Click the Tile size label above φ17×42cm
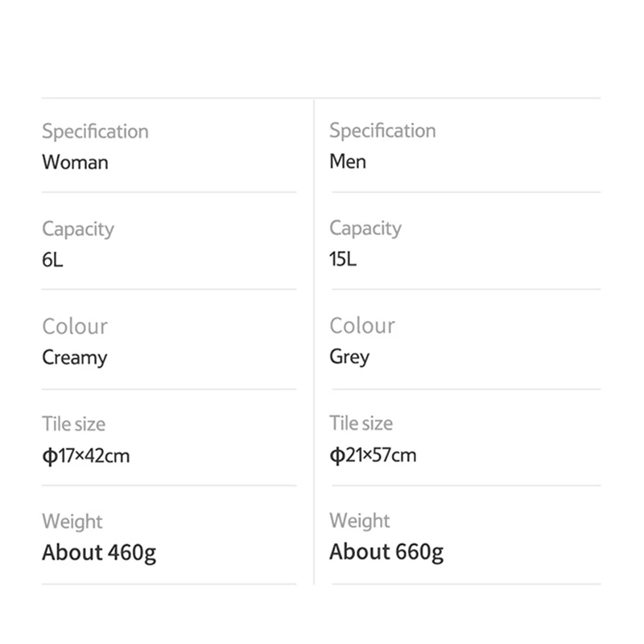 [x=73, y=424]
